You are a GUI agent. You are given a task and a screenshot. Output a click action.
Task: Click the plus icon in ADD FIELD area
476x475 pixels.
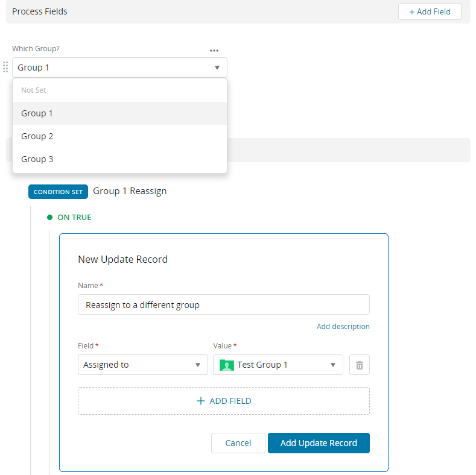[201, 401]
